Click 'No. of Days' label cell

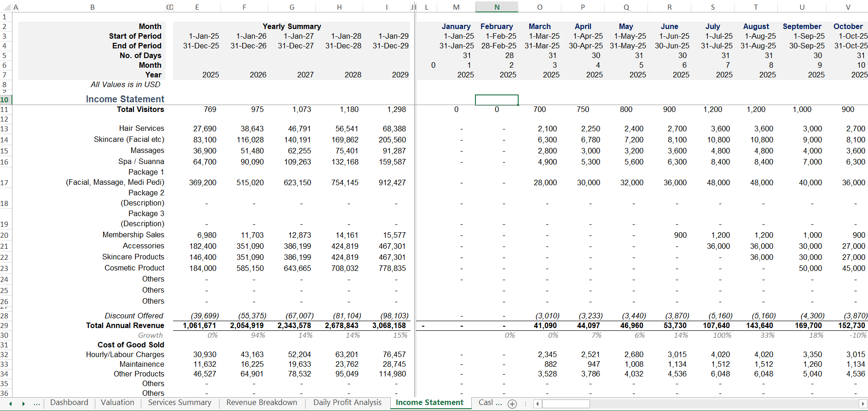click(140, 56)
